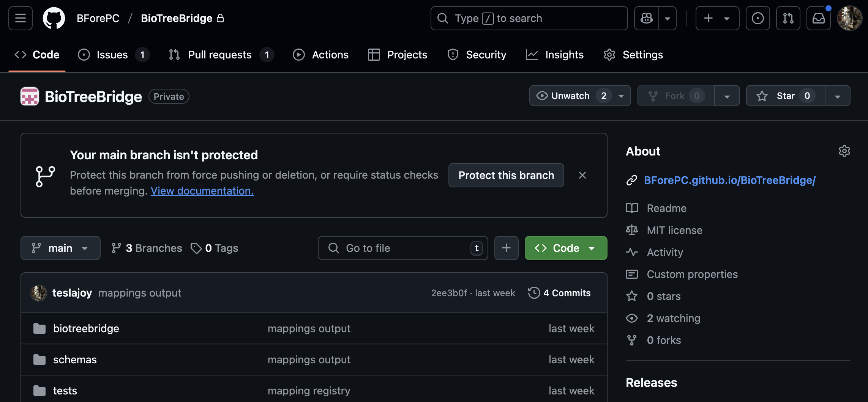Open the Actions tab
868x402 pixels.
321,55
